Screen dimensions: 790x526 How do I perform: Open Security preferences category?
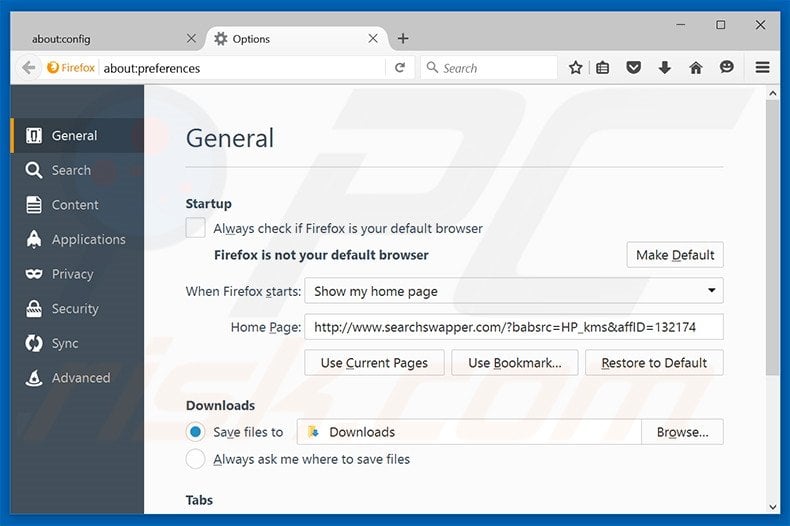[x=77, y=309]
